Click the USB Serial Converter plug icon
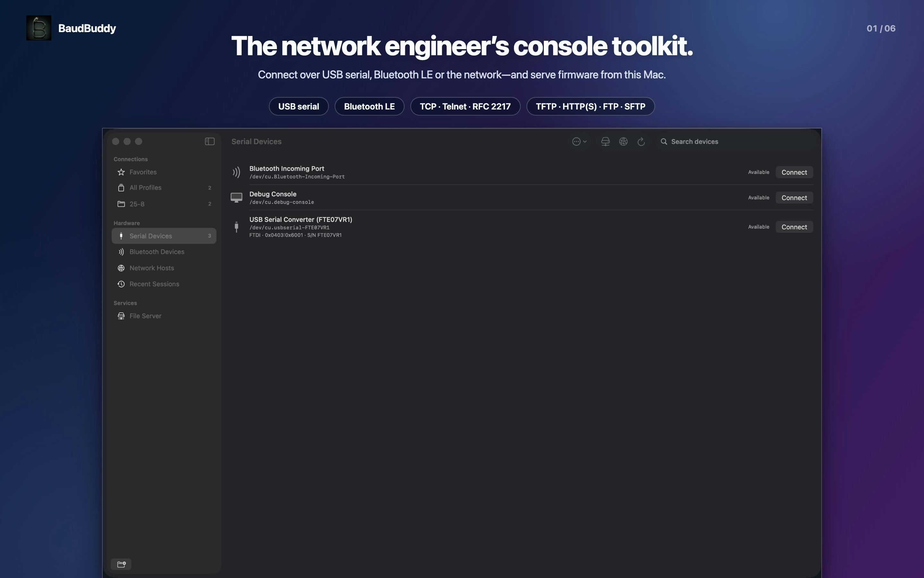 tap(236, 227)
